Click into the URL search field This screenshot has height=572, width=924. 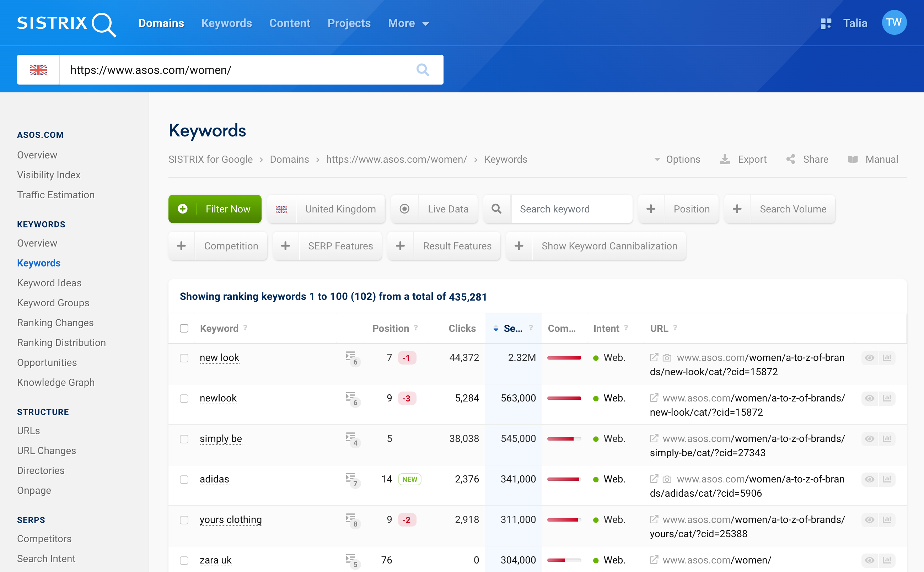tap(236, 70)
